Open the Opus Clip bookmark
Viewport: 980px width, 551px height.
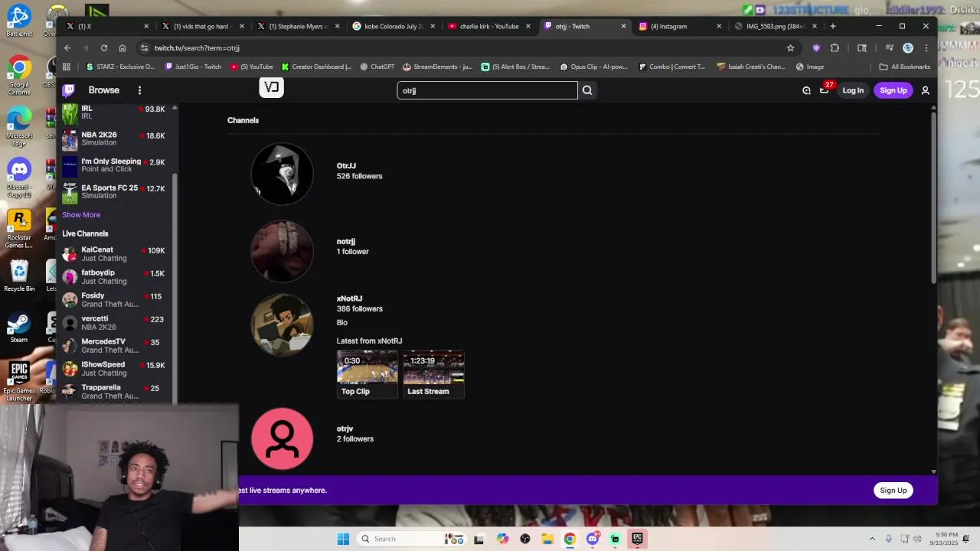pyautogui.click(x=594, y=67)
